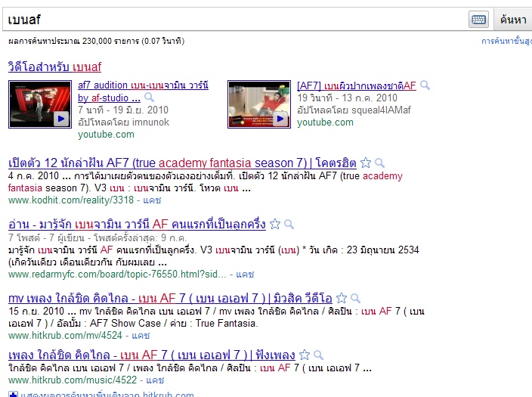
Task: Click the www.hitkrub.com/music/4522 URL text
Action: [73, 380]
